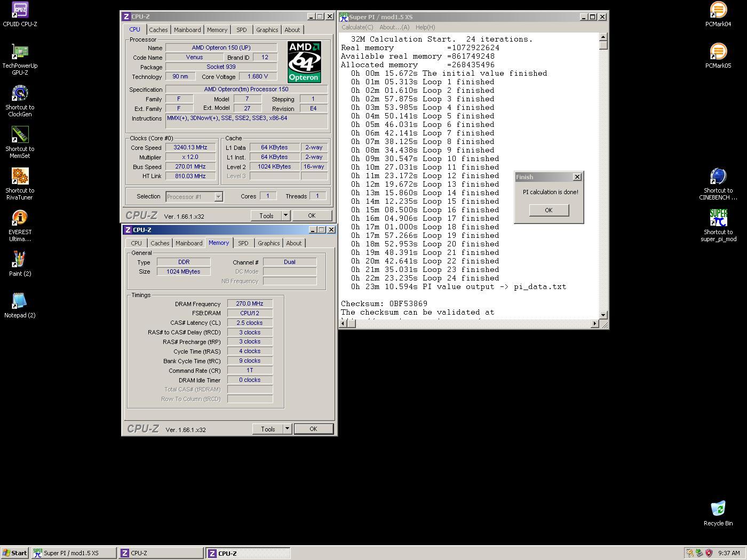This screenshot has height=560, width=747.
Task: Open the Notepad (2) desktop icon
Action: tap(20, 301)
